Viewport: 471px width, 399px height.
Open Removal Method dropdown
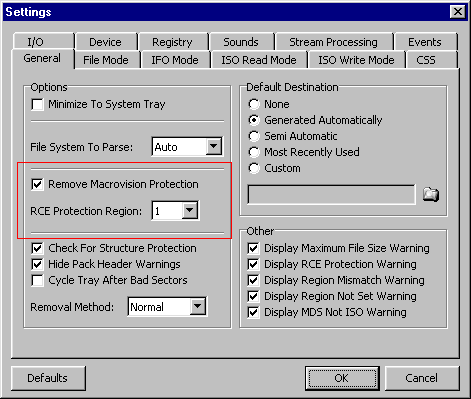[x=198, y=306]
